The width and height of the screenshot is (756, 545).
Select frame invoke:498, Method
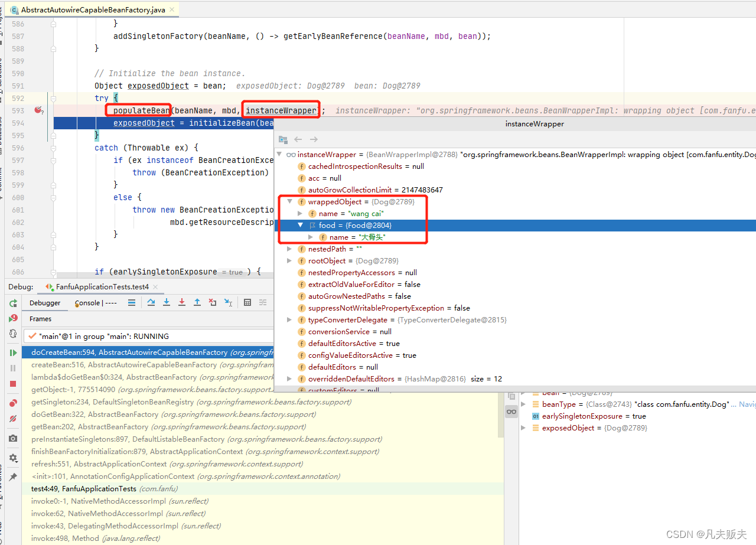tap(263, 539)
